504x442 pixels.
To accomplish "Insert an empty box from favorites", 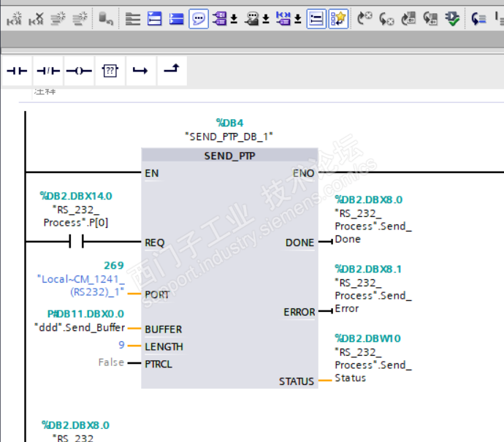I will click(110, 70).
